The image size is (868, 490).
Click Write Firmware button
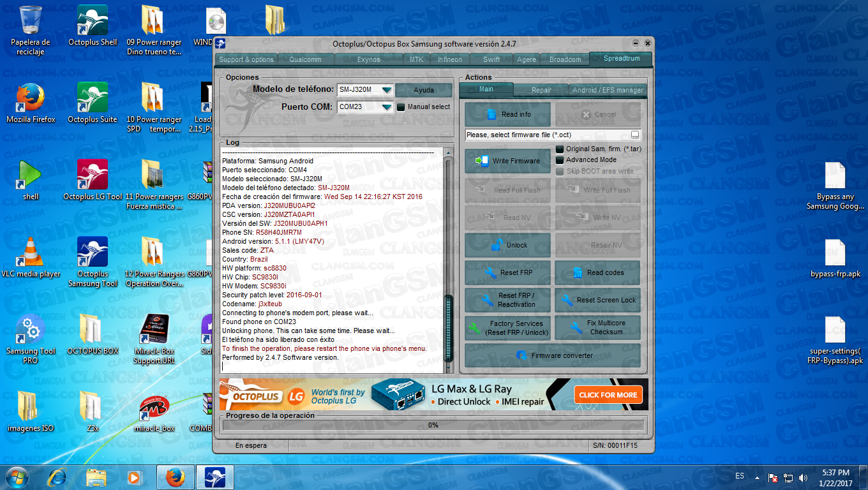pos(507,161)
